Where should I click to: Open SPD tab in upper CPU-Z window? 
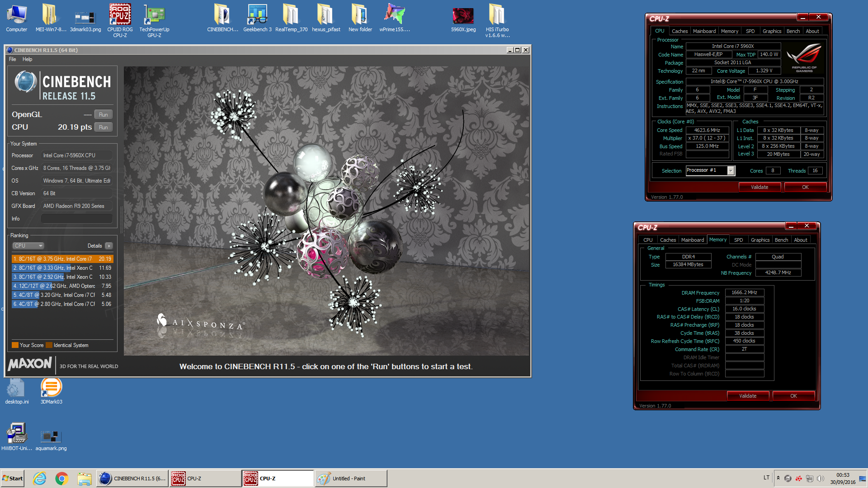pos(750,31)
